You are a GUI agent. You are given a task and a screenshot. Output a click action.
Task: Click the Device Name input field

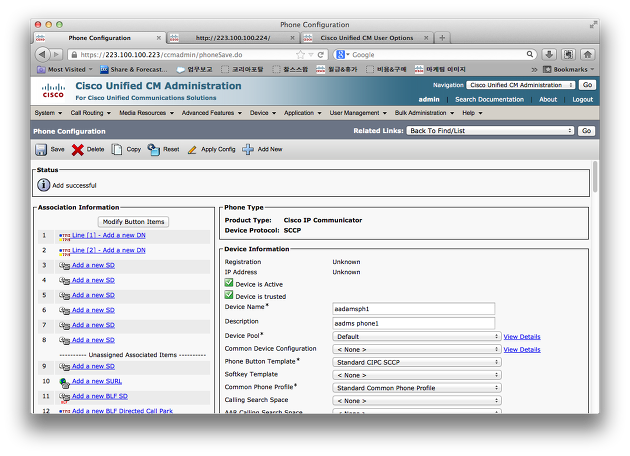(414, 309)
